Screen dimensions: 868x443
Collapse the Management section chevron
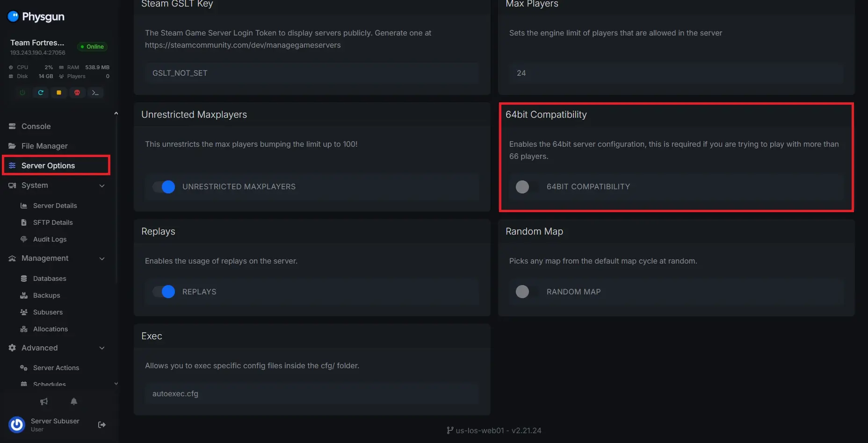[x=102, y=258]
